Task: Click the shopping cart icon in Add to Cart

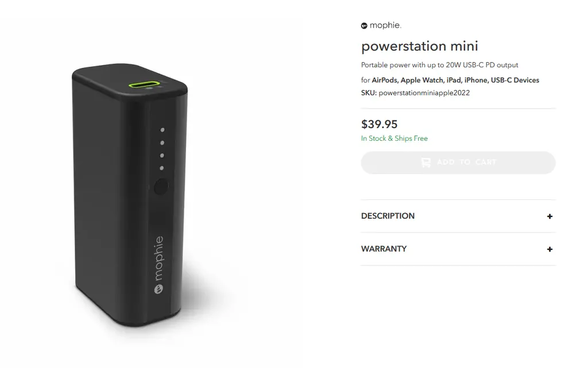Action: coord(425,163)
